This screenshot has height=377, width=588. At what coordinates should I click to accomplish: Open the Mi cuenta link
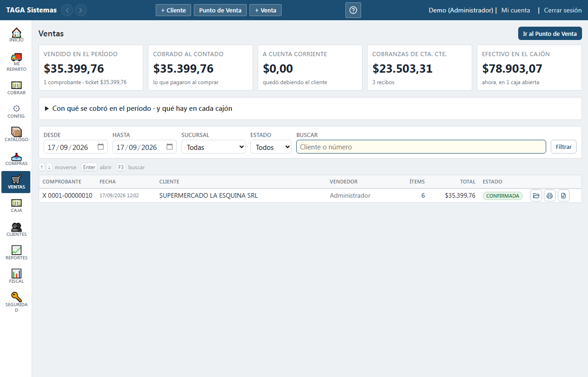click(515, 10)
